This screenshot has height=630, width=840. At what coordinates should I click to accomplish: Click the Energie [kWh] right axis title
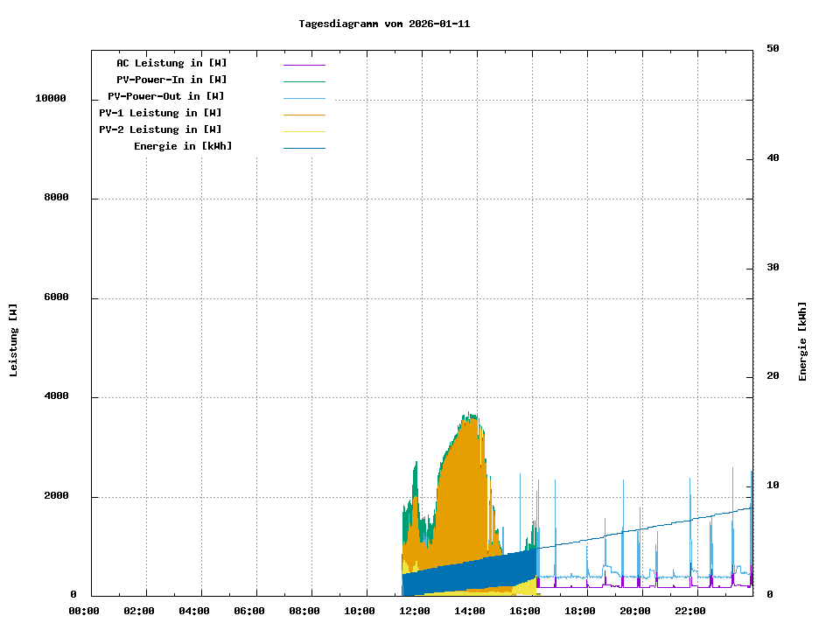pos(803,341)
